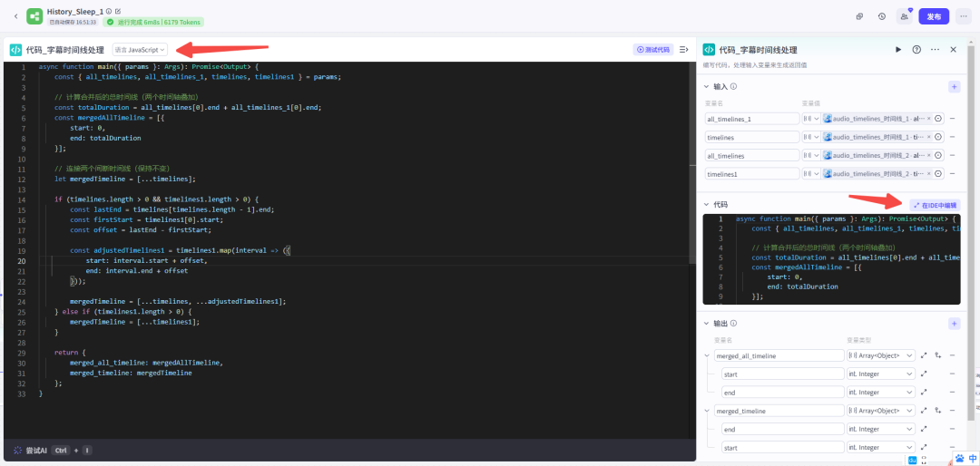The image size is (980, 466).
Task: Add a new input variable
Action: [954, 87]
